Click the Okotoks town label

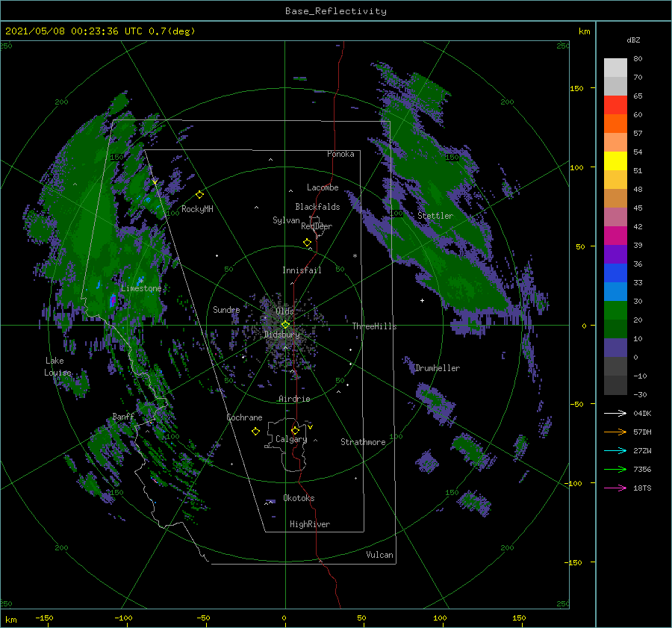[x=299, y=498]
